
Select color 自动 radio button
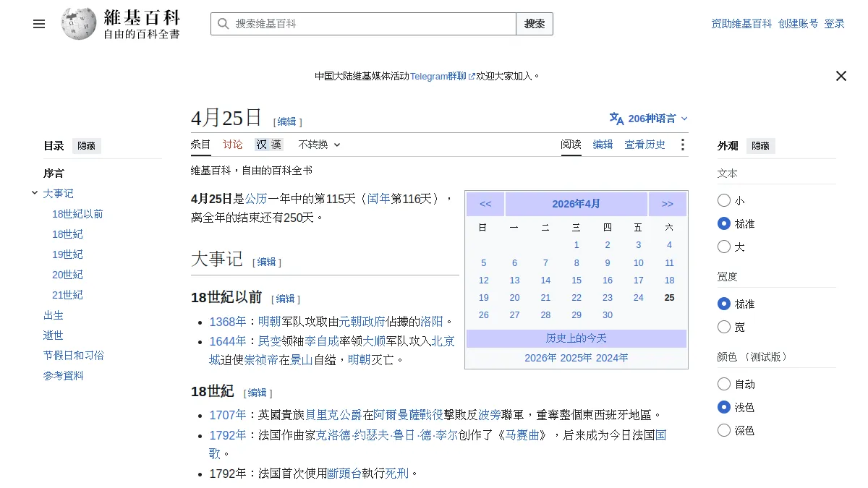coord(724,384)
